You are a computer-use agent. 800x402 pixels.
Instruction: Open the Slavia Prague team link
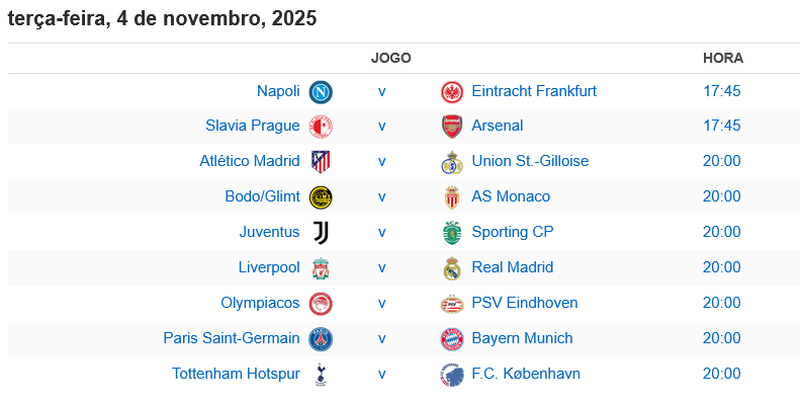coord(252,126)
